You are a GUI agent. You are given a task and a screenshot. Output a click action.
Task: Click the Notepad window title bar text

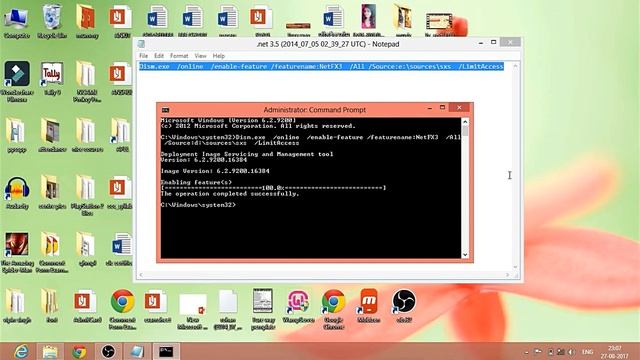pyautogui.click(x=328, y=44)
